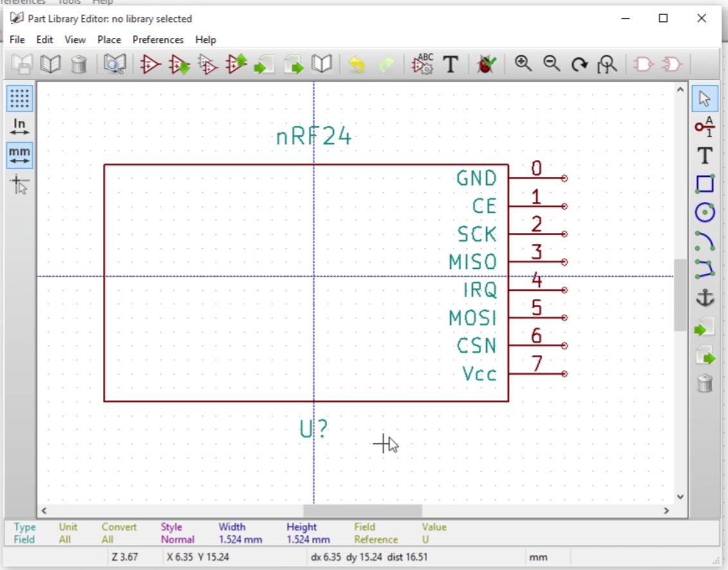
Task: Select the MISO pin name
Action: (473, 262)
